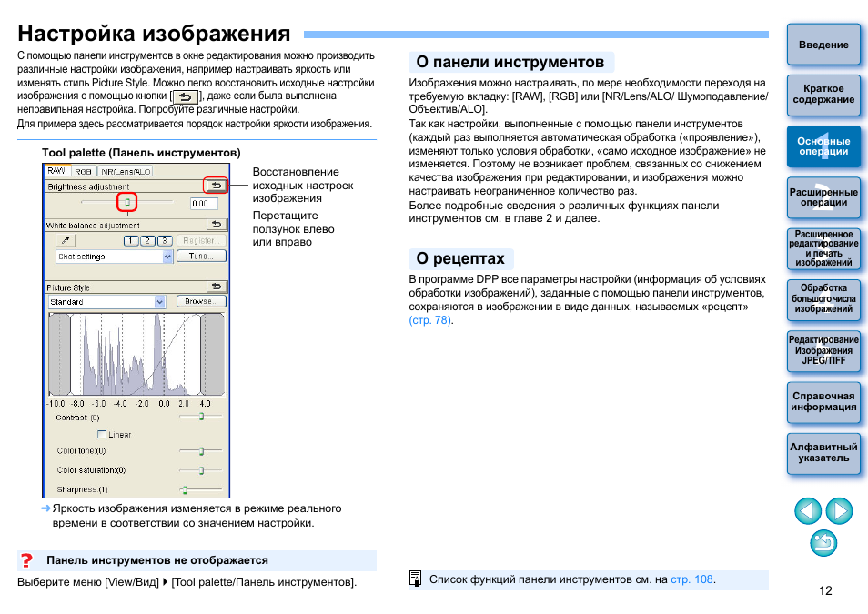This screenshot has width=868, height=614.
Task: Open the Расширенные операции section
Action: tap(823, 197)
